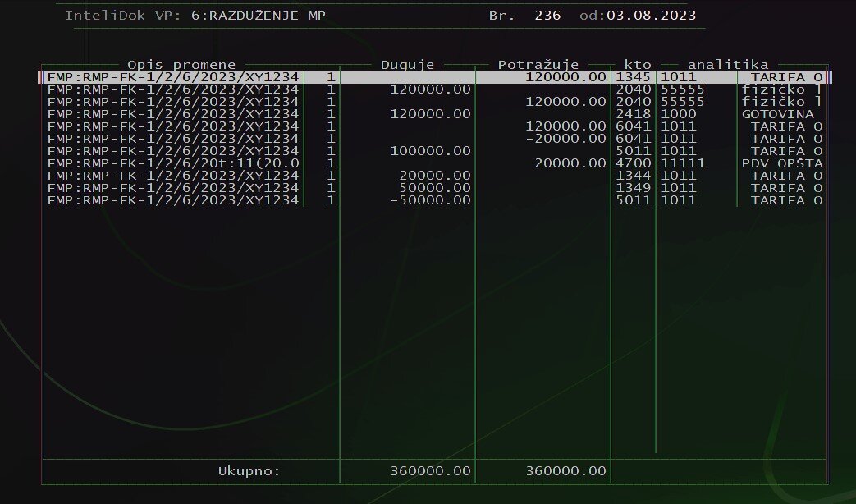Image resolution: width=856 pixels, height=504 pixels.
Task: Click the Ukupno: total label
Action: [x=249, y=471]
